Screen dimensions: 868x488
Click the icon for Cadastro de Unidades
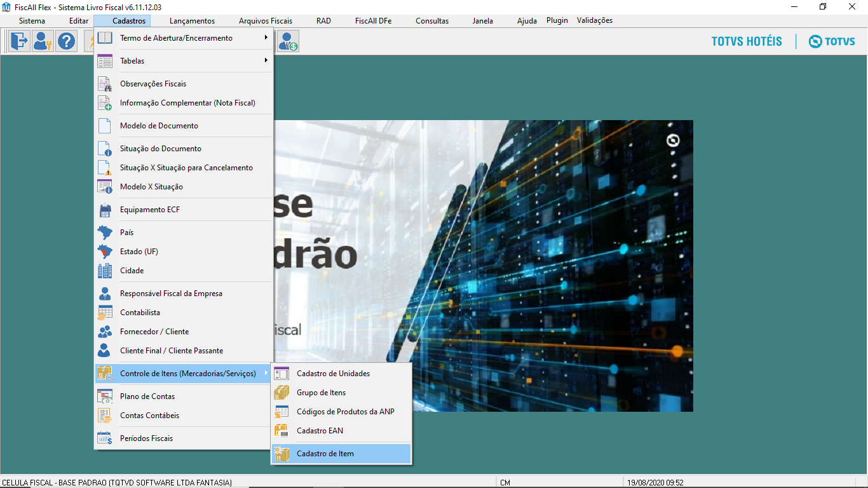tap(281, 374)
